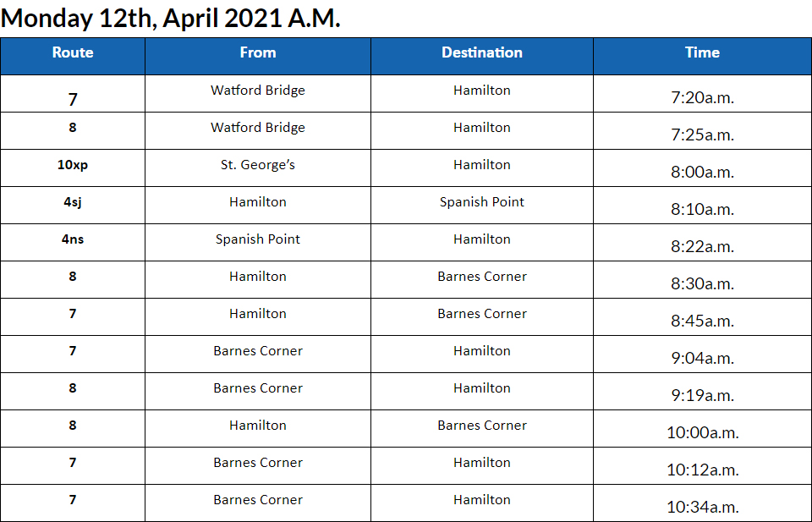The image size is (812, 522).
Task: Click Spanish Point in the From column
Action: click(x=258, y=239)
